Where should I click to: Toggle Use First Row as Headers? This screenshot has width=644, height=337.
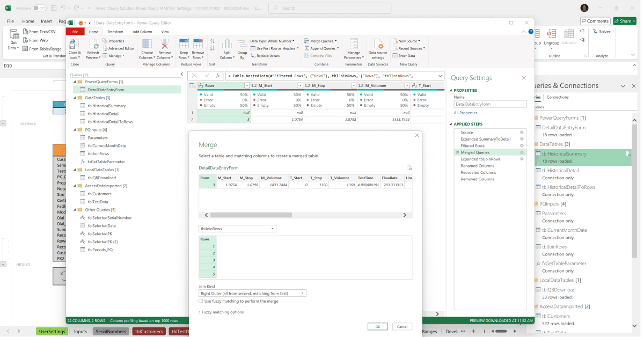pyautogui.click(x=274, y=48)
